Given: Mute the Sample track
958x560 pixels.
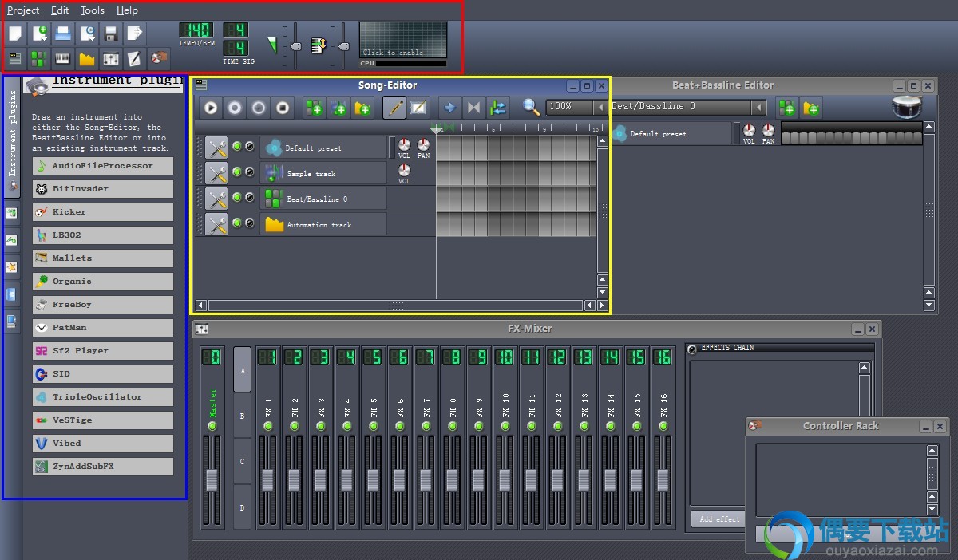Looking at the screenshot, I should point(237,172).
